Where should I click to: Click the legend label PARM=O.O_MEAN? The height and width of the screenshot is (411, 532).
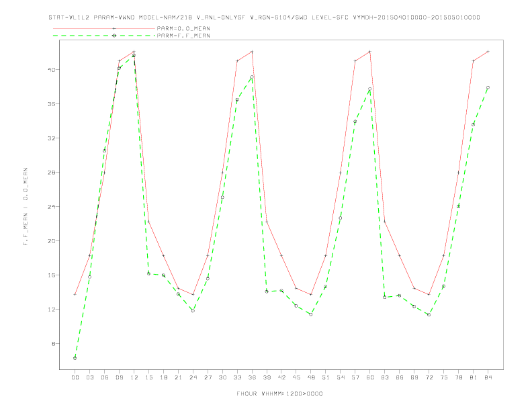pyautogui.click(x=183, y=28)
